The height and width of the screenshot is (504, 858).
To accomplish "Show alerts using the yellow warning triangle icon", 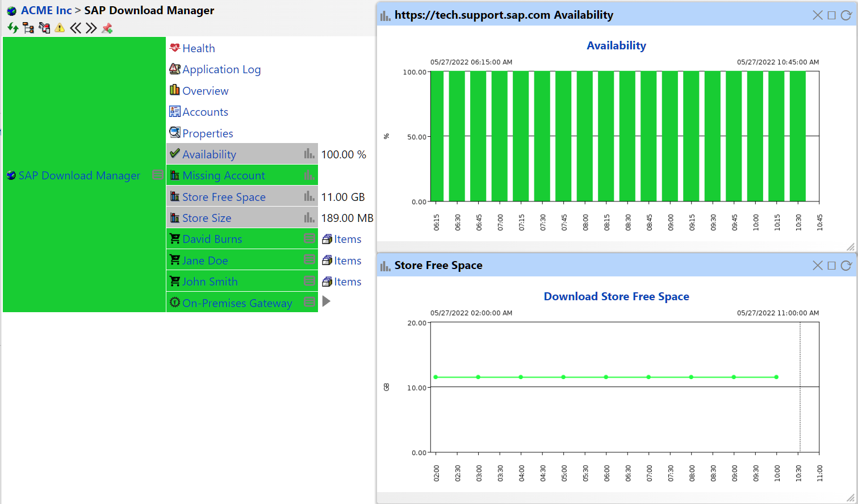I will [60, 28].
